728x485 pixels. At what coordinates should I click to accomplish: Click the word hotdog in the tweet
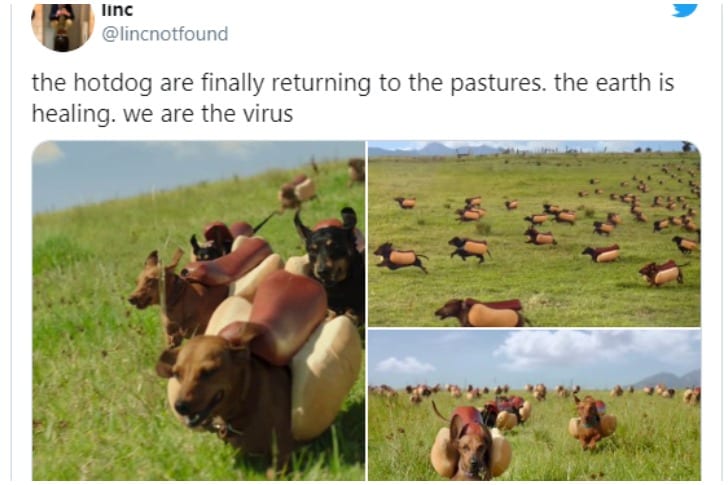point(113,83)
